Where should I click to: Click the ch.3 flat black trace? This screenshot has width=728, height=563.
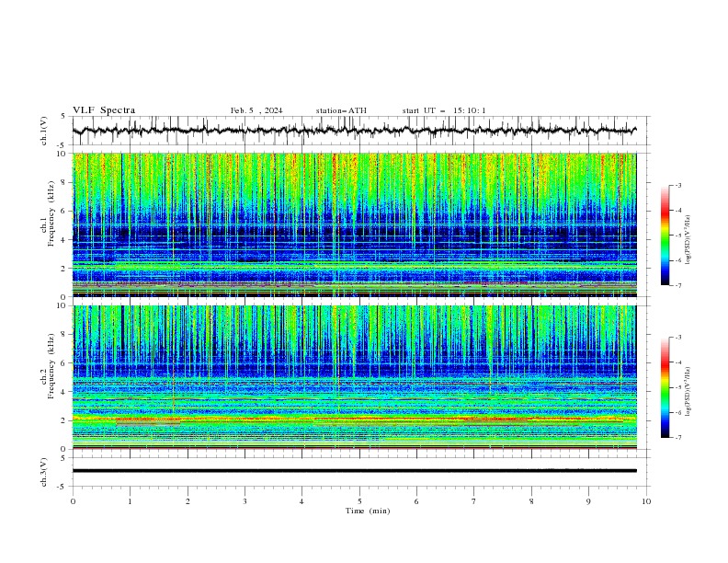[355, 471]
